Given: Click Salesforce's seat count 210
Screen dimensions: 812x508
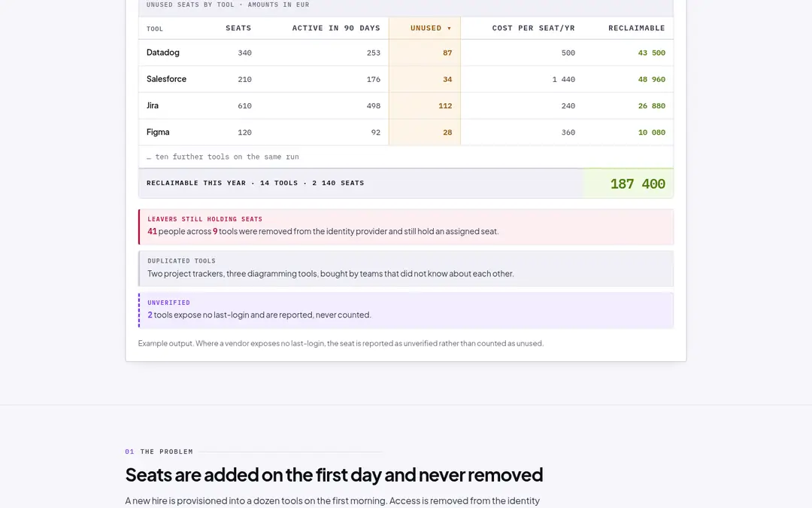Looking at the screenshot, I should pos(244,79).
